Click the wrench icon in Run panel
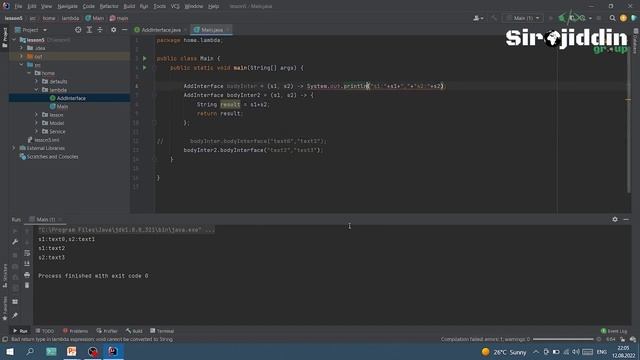This screenshot has height=360, width=640. click(x=15, y=242)
